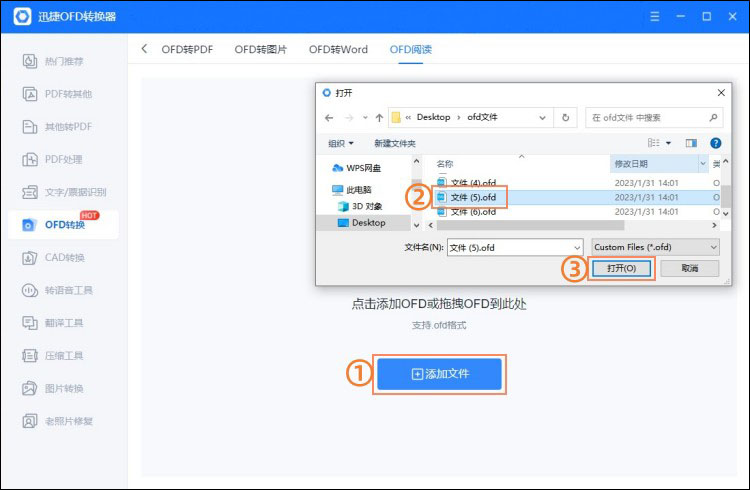
Task: Click 取消 button in dialog
Action: pos(689,268)
